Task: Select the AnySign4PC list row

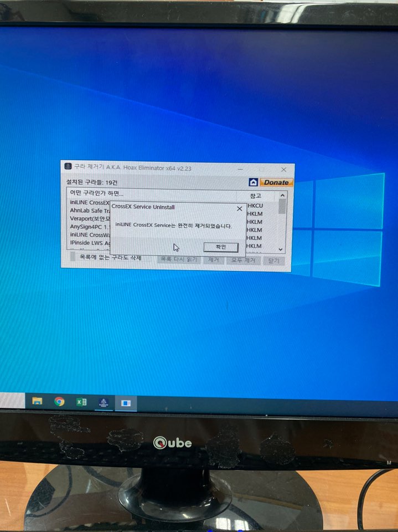Action: pos(90,227)
